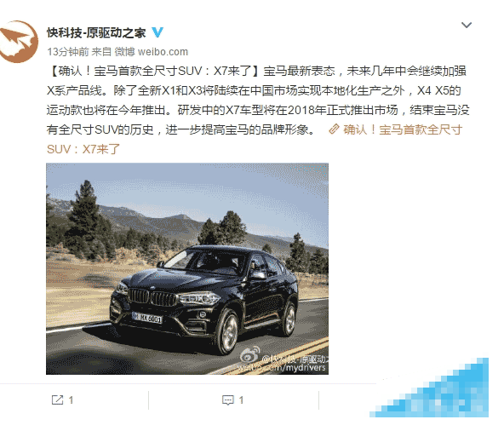Click the Weibo watermark logo on photo
Image resolution: width=504 pixels, height=431 pixels.
click(x=250, y=354)
